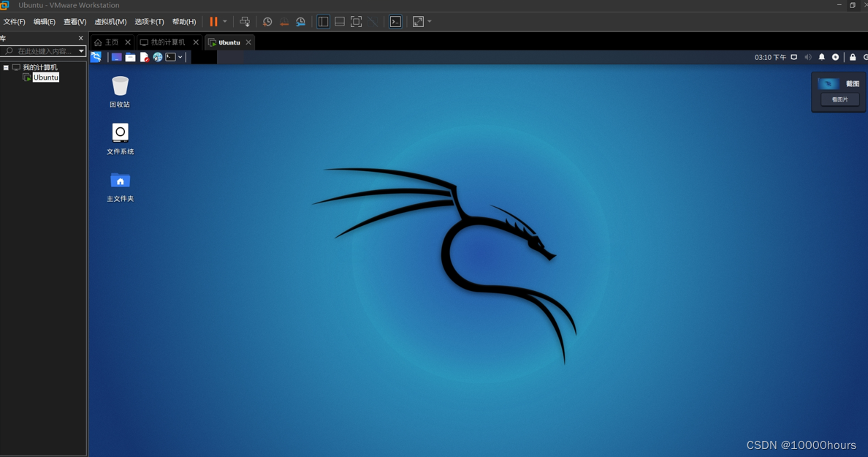The width and height of the screenshot is (868, 457).
Task: Open the power options dropdown beside pause
Action: click(225, 22)
